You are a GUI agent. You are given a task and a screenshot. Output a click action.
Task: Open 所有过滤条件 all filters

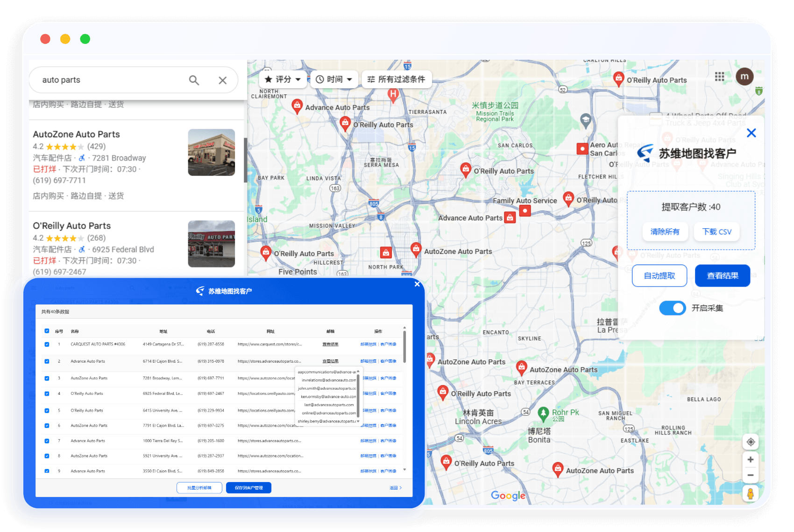pos(397,79)
